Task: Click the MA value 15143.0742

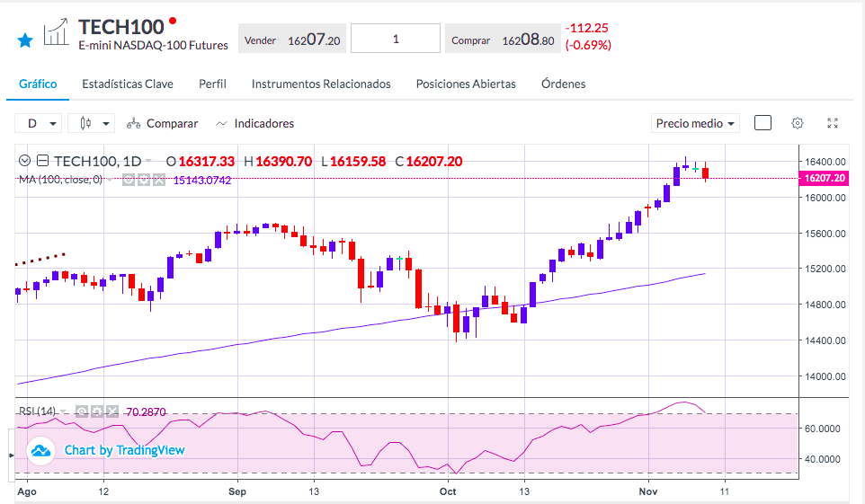Action: click(202, 181)
